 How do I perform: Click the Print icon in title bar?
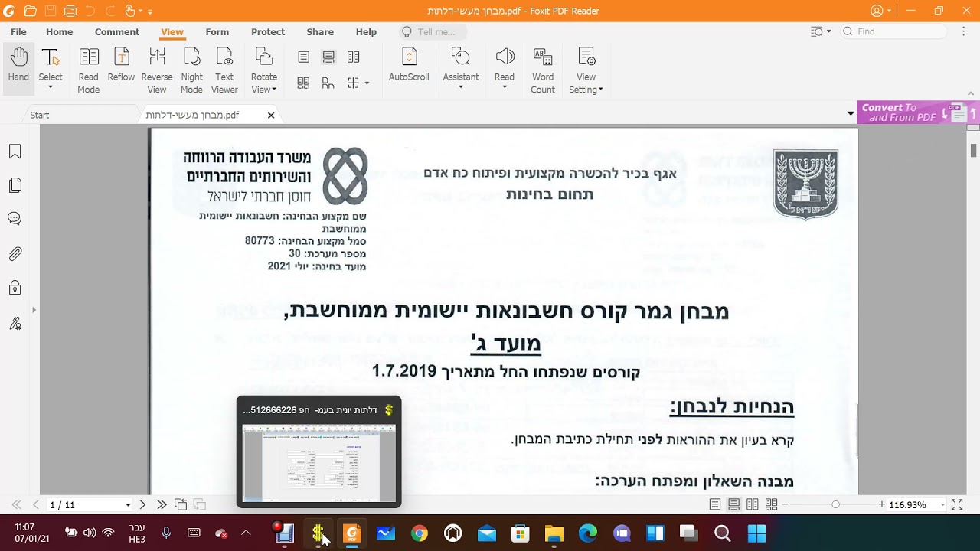click(70, 11)
